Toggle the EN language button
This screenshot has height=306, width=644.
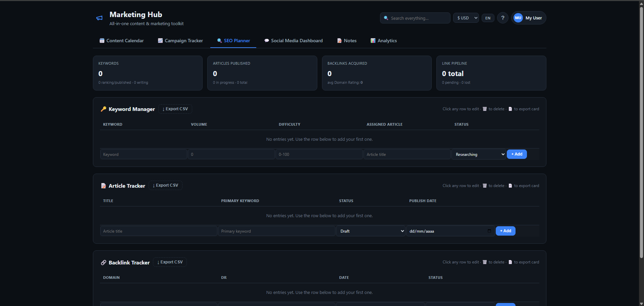pos(488,18)
